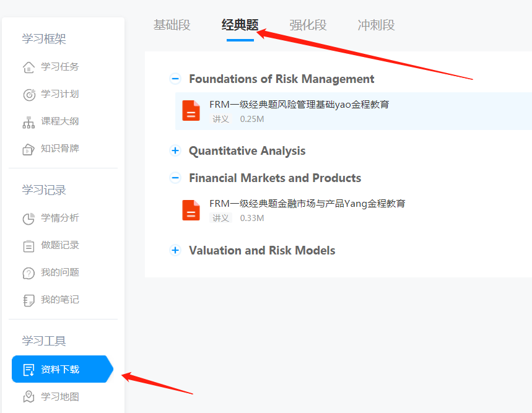Open the 课程大纲 hierarchy icon

(x=28, y=122)
